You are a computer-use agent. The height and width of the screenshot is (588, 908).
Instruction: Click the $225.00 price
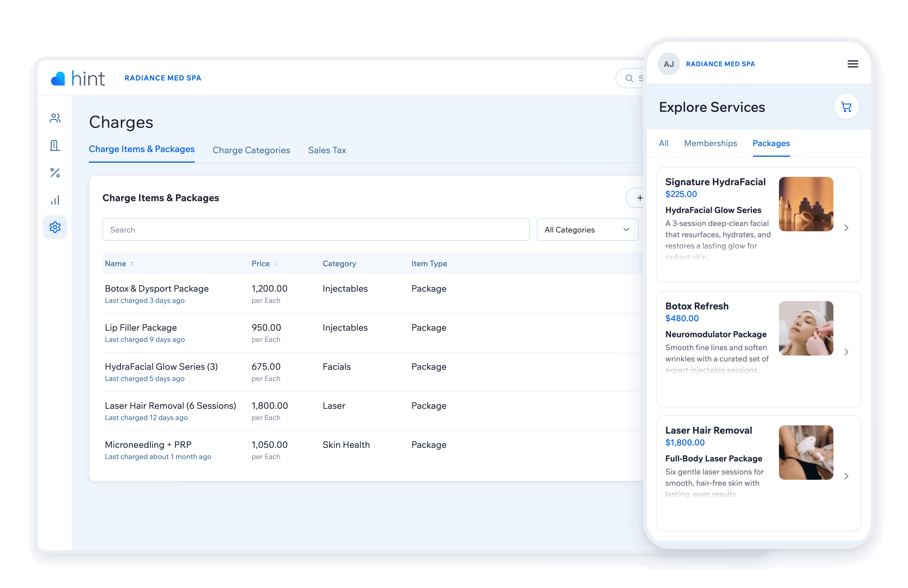[681, 194]
